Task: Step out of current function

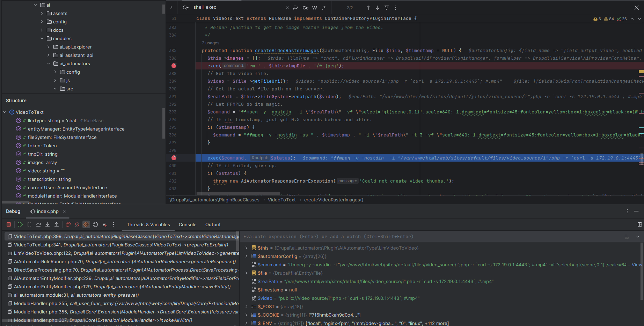Action: pos(57,225)
